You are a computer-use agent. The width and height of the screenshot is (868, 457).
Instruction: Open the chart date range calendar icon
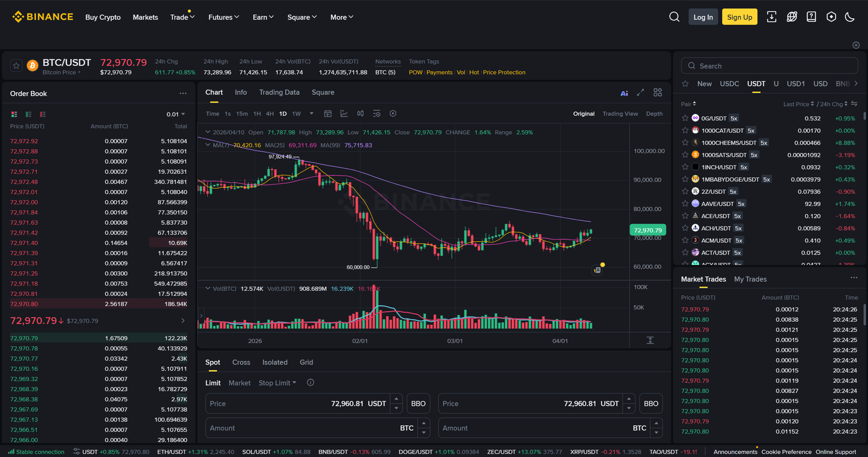click(328, 113)
